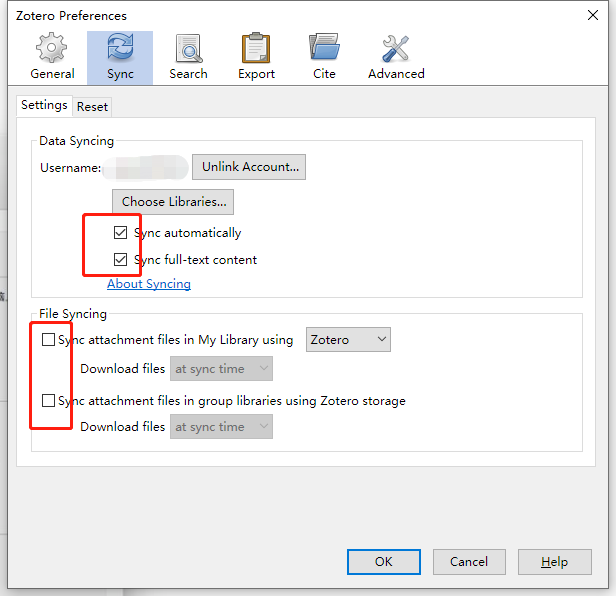616x596 pixels.
Task: Confirm preferences with OK
Action: tap(384, 562)
